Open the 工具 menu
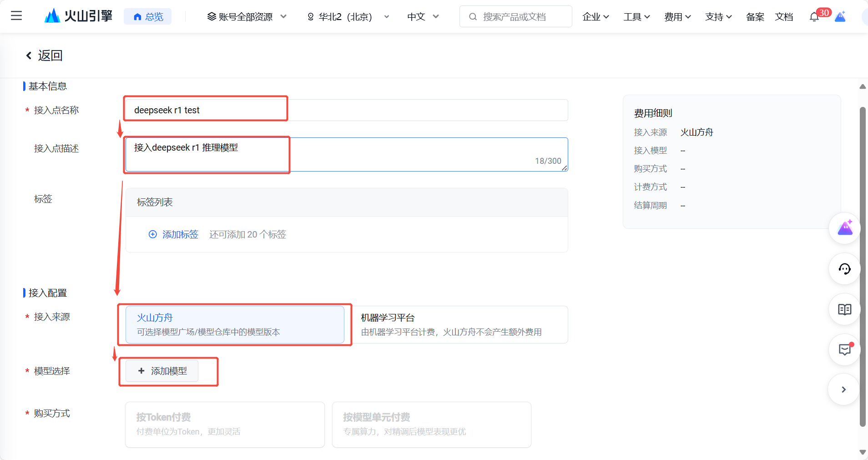This screenshot has width=868, height=460. click(636, 17)
